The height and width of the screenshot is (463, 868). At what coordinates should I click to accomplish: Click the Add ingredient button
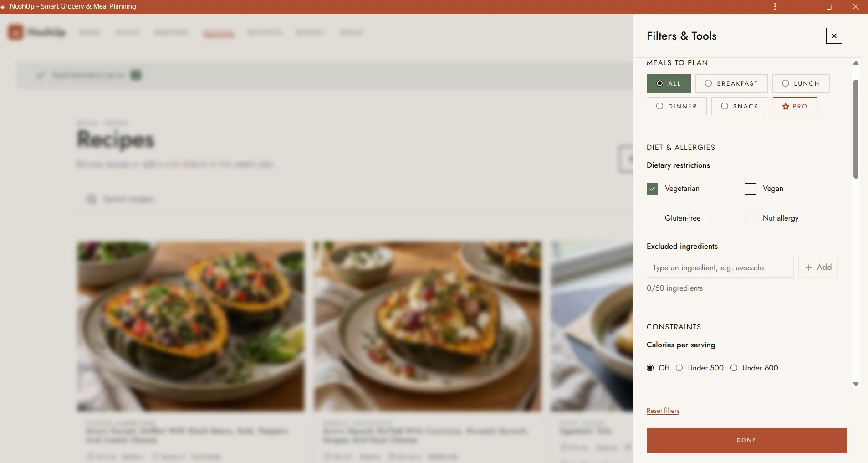click(818, 268)
